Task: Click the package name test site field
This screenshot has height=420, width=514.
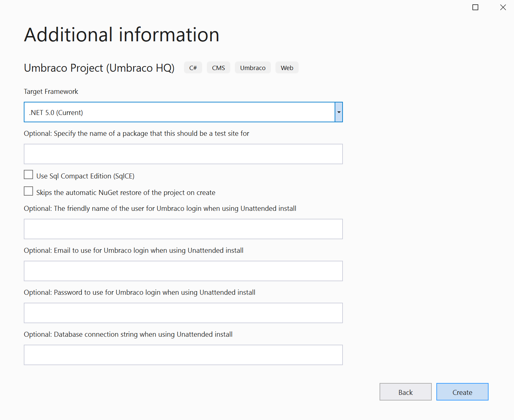Action: pyautogui.click(x=183, y=154)
